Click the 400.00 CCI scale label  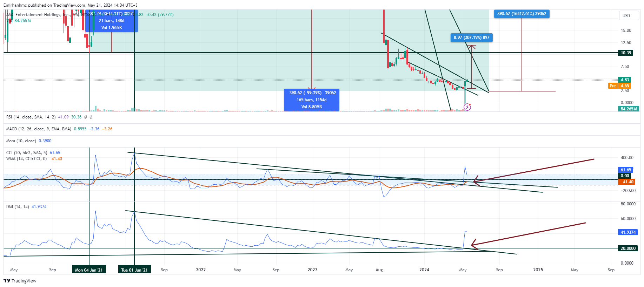(627, 158)
